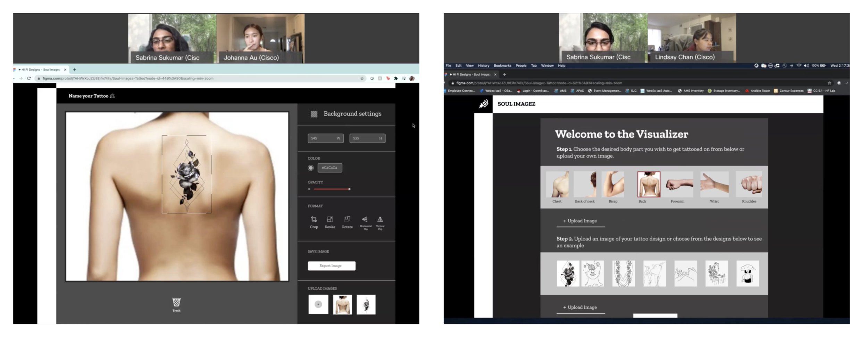Image resolution: width=868 pixels, height=348 pixels.
Task: Select the Resize format tool
Action: coord(330,222)
